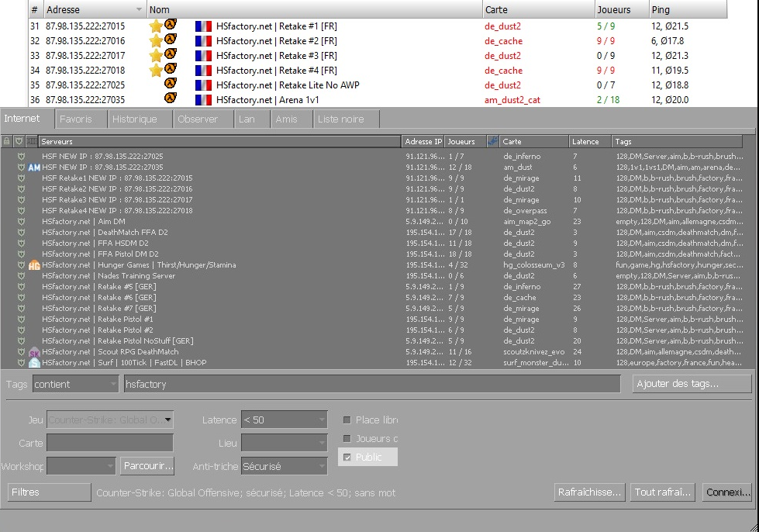Click the AM arena icon on HSF NEW IP 27035 row
Screen dimensions: 759x532
34,168
